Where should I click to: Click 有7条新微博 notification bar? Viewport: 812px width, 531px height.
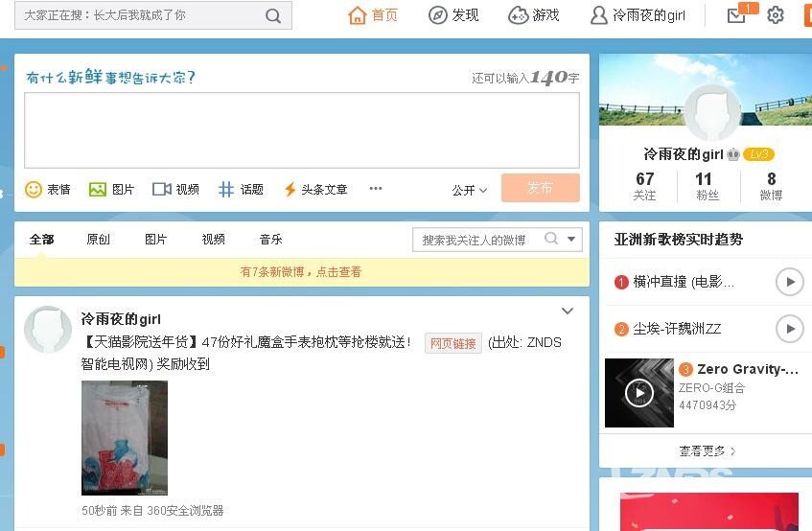tap(302, 272)
